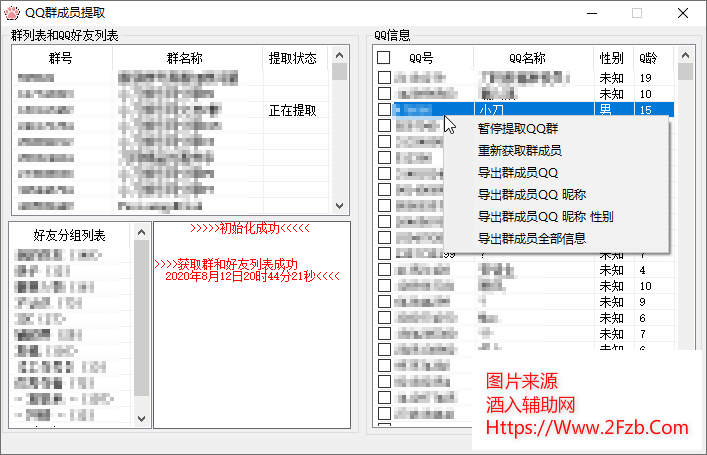The image size is (707, 455).
Task: Click the group list scrollbar thumb
Action: click(340, 72)
